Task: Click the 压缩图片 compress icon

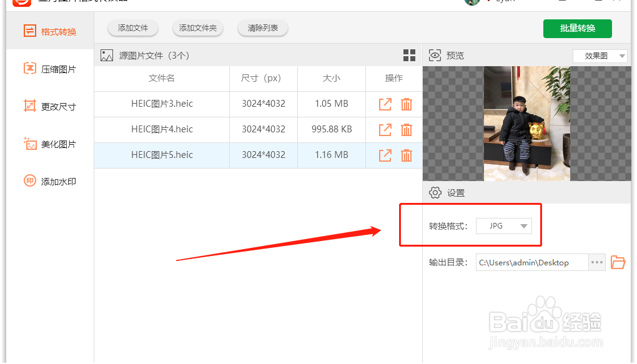Action: click(x=29, y=68)
